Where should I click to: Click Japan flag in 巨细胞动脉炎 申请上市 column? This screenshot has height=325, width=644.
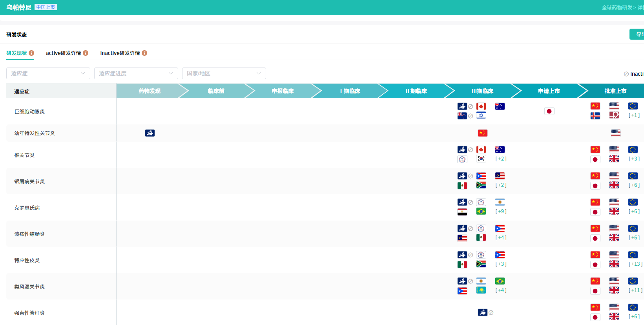(x=549, y=111)
